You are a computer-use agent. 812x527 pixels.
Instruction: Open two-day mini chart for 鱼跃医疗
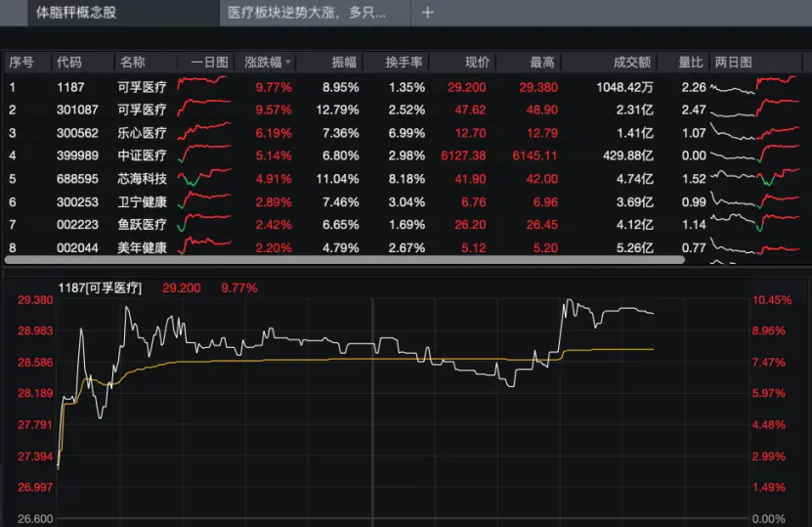click(x=754, y=222)
